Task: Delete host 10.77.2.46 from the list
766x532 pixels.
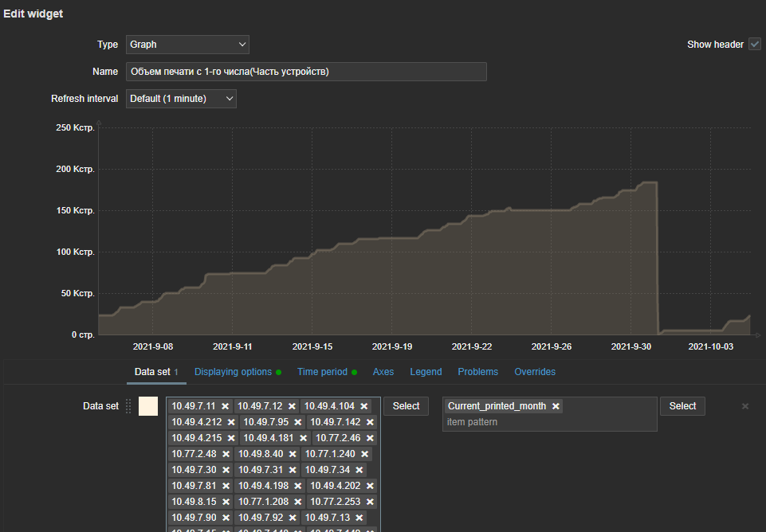Action: click(x=370, y=438)
